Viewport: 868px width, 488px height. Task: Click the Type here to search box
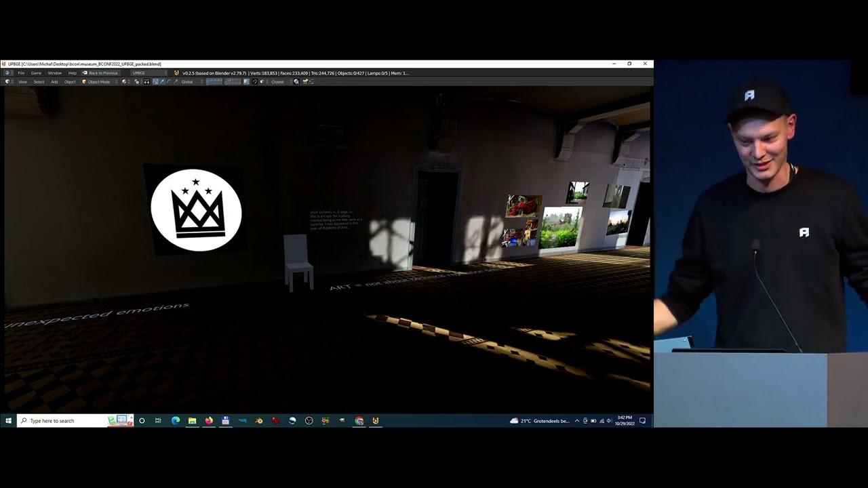pos(75,421)
